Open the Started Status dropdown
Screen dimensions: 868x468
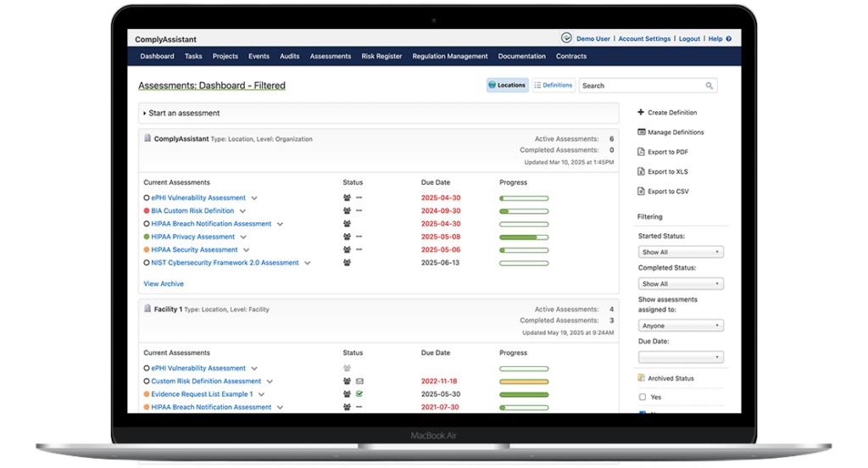pyautogui.click(x=680, y=252)
